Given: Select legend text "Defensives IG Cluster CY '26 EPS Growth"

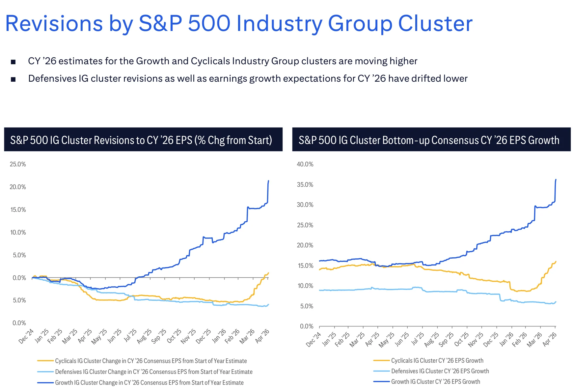Looking at the screenshot, I should coord(440,371).
